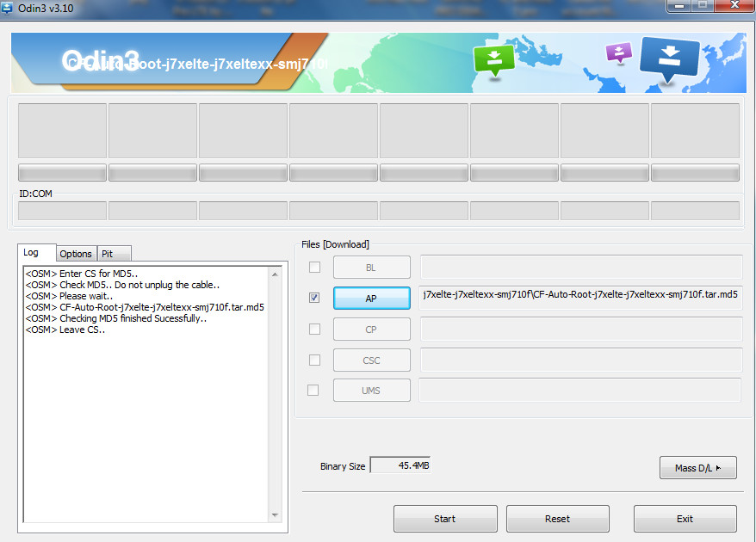Click the first progress bar slot
Screen dimensions: 756x542
click(x=62, y=172)
